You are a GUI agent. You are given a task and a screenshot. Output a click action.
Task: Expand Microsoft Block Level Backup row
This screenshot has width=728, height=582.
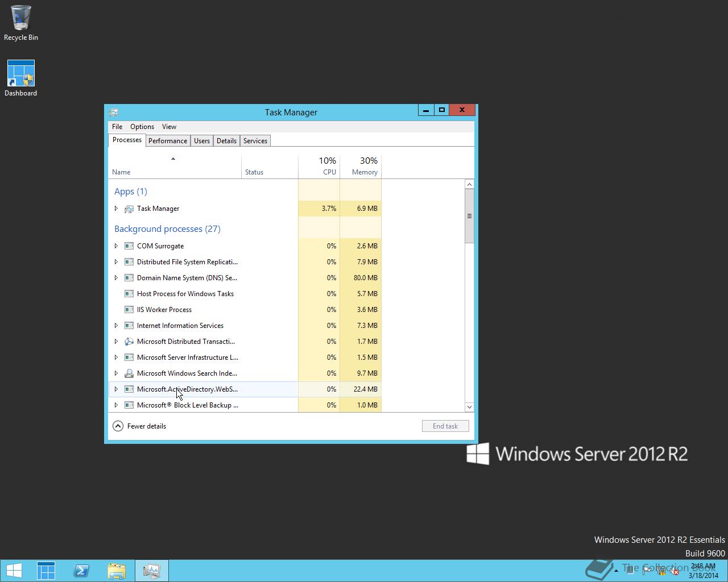coord(116,405)
